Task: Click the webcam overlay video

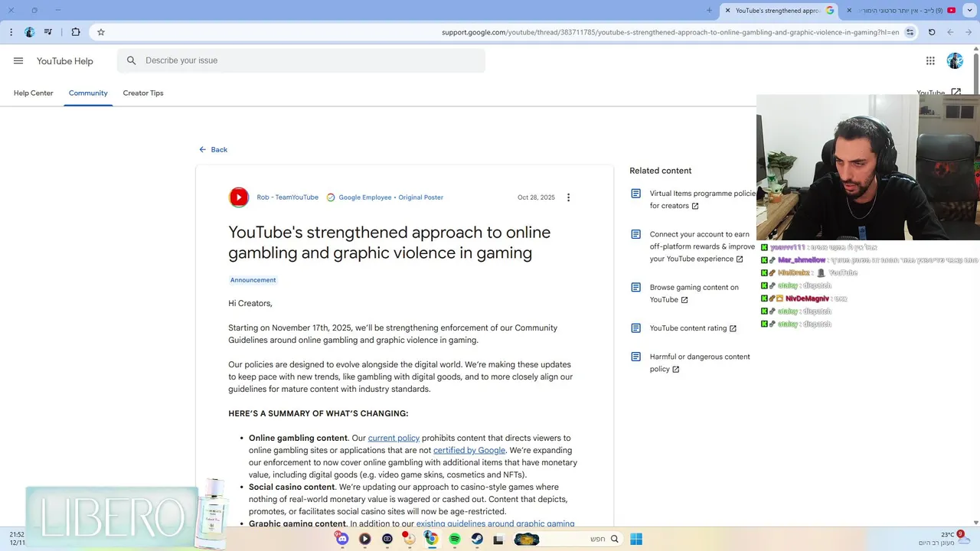Action: pos(868,167)
